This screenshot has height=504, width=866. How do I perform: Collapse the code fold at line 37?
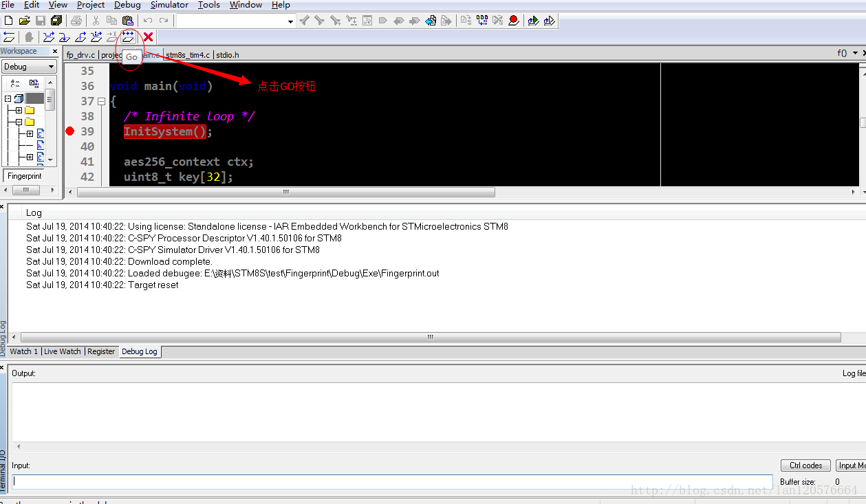101,101
